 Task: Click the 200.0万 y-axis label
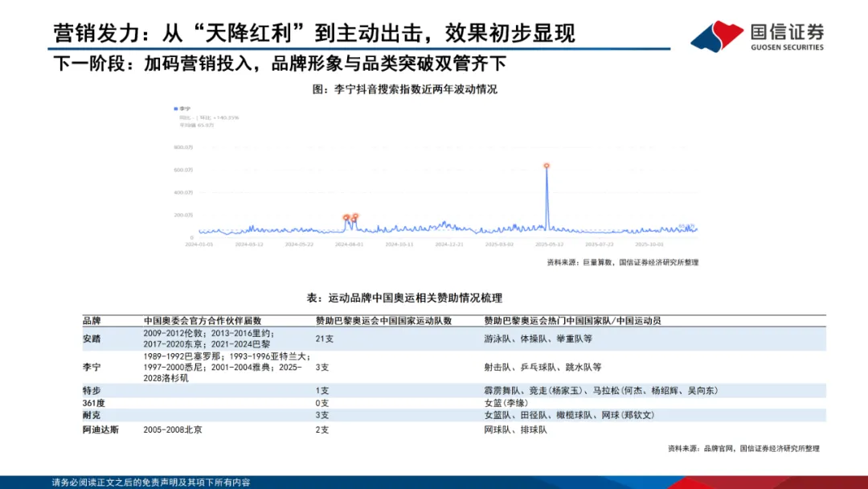coord(183,215)
